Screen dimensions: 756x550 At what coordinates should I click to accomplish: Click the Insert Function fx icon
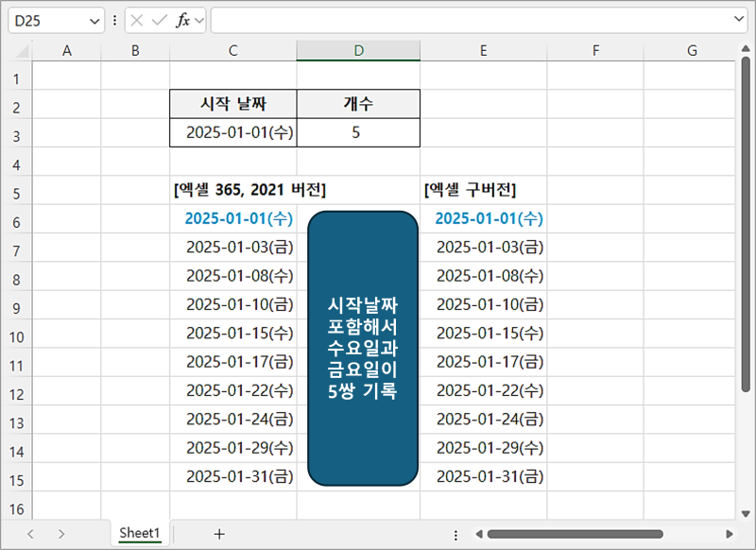tap(183, 20)
